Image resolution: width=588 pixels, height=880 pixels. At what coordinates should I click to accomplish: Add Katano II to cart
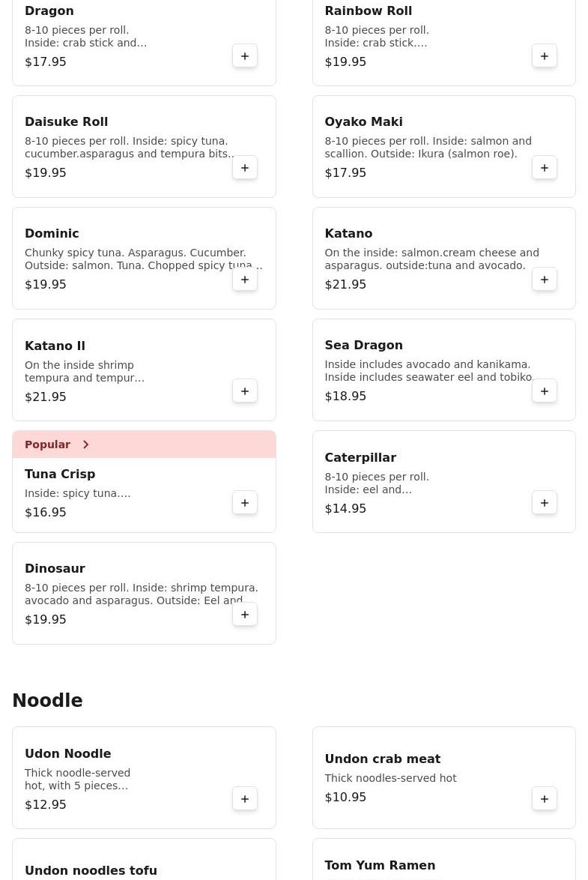click(x=245, y=391)
